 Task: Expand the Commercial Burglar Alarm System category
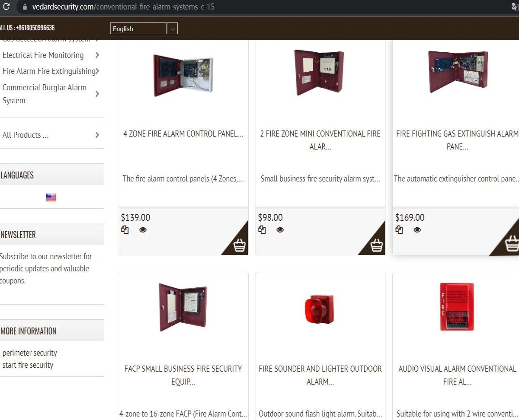pos(45,94)
